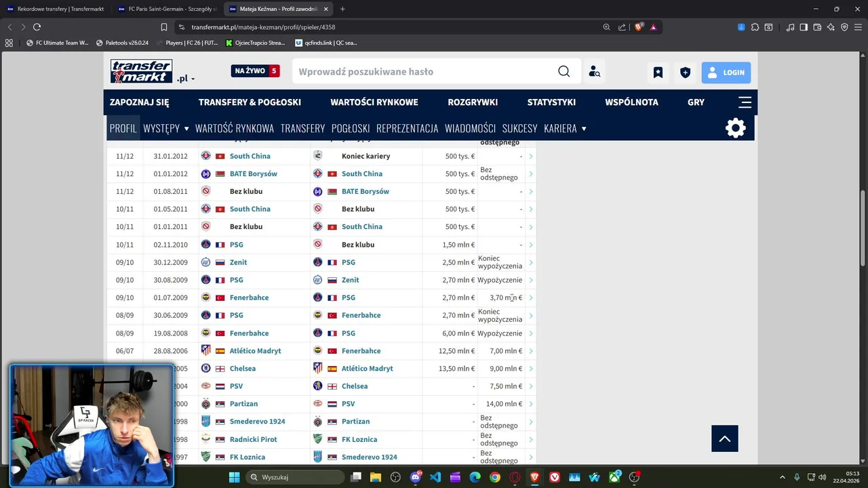Click the browser address bar URL

pyautogui.click(x=263, y=27)
